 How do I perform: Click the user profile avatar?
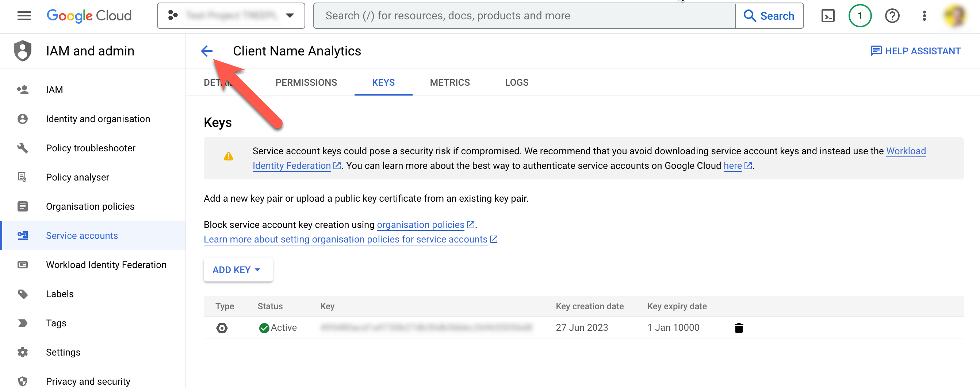pyautogui.click(x=955, y=16)
